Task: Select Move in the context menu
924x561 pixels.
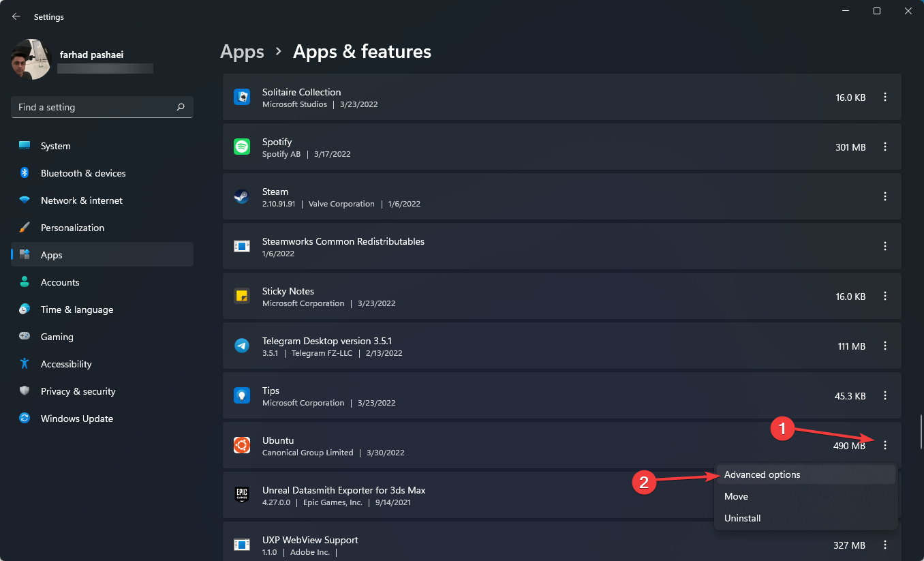Action: click(x=736, y=496)
